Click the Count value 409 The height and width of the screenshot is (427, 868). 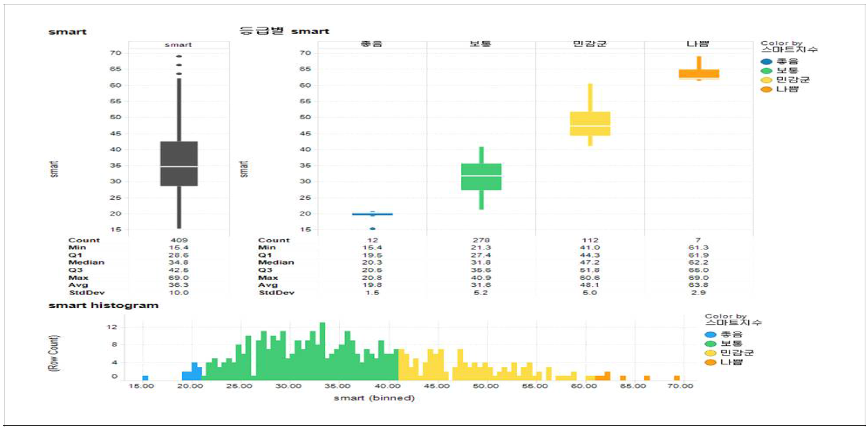coord(179,240)
